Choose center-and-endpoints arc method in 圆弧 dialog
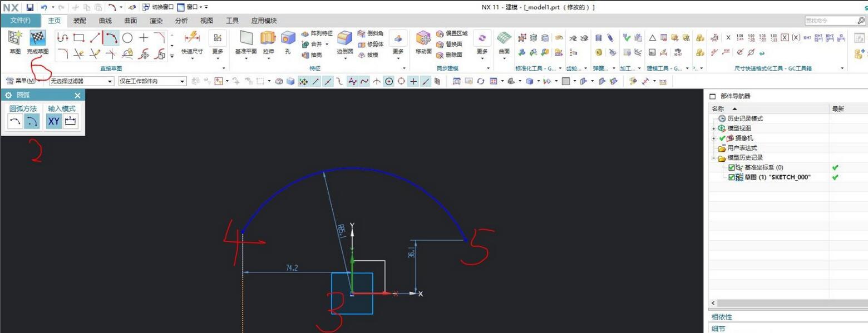Viewport: 868px width, 333px height. pyautogui.click(x=31, y=121)
